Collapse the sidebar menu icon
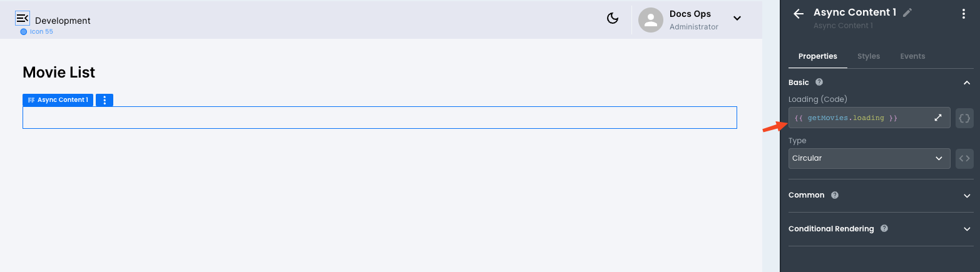The width and height of the screenshot is (980, 272). tap(23, 19)
